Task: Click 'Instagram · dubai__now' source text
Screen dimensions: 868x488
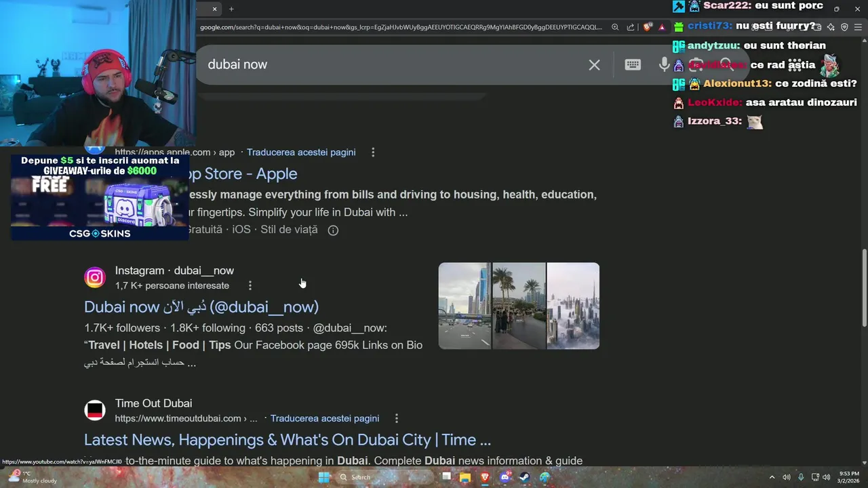Action: point(174,270)
